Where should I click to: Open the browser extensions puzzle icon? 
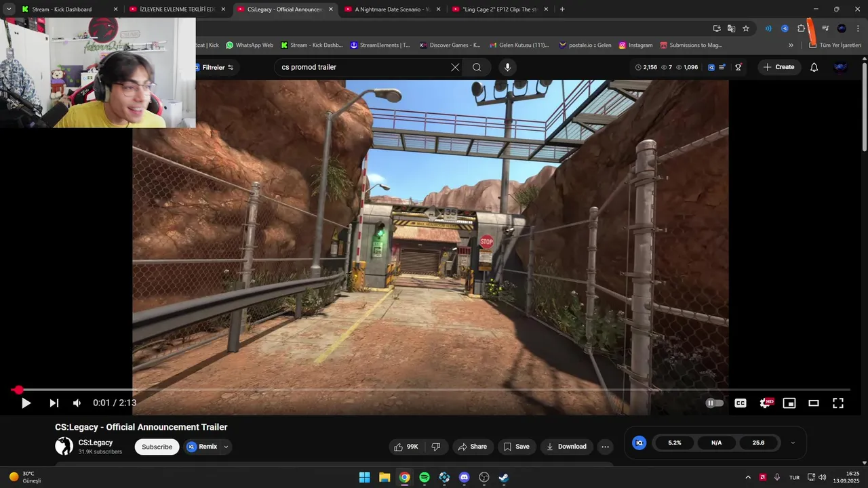pyautogui.click(x=801, y=28)
